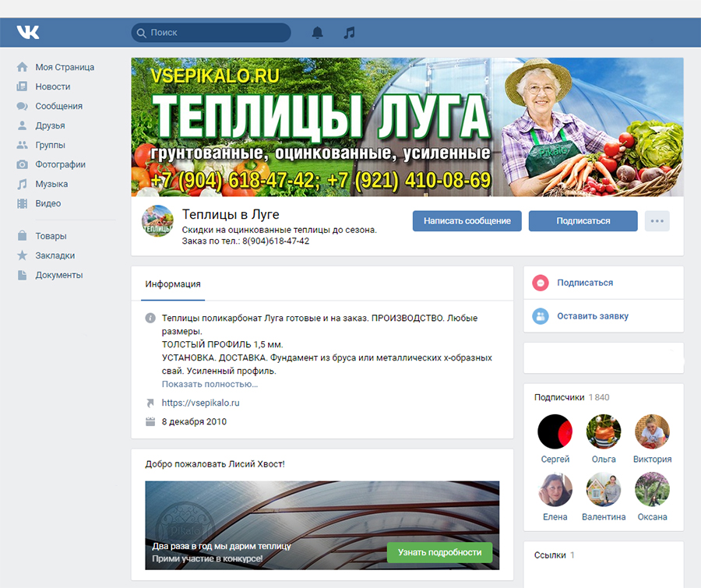This screenshot has width=701, height=588.
Task: Click the text Добро пожаловать Лисий Хвост!
Action: 215,464
